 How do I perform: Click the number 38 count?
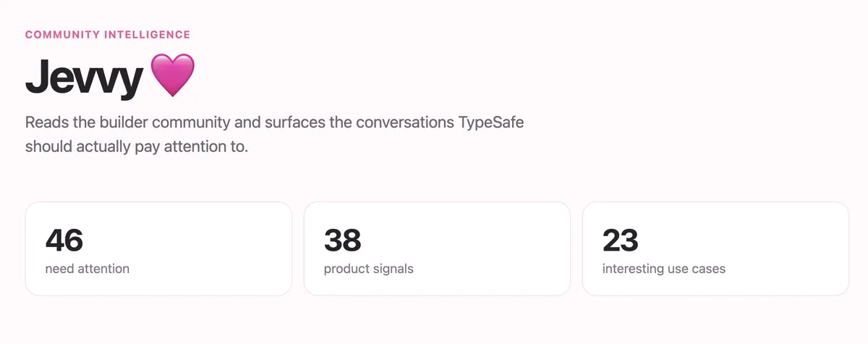pyautogui.click(x=343, y=240)
